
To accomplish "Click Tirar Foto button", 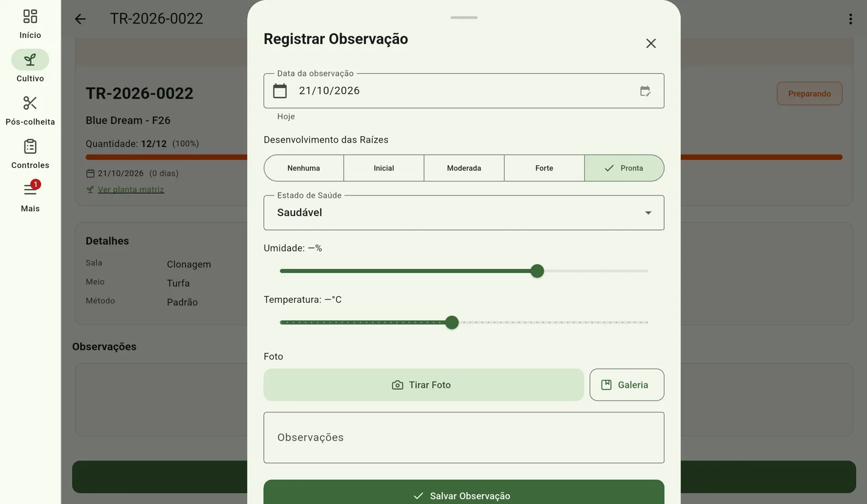I will tap(424, 385).
